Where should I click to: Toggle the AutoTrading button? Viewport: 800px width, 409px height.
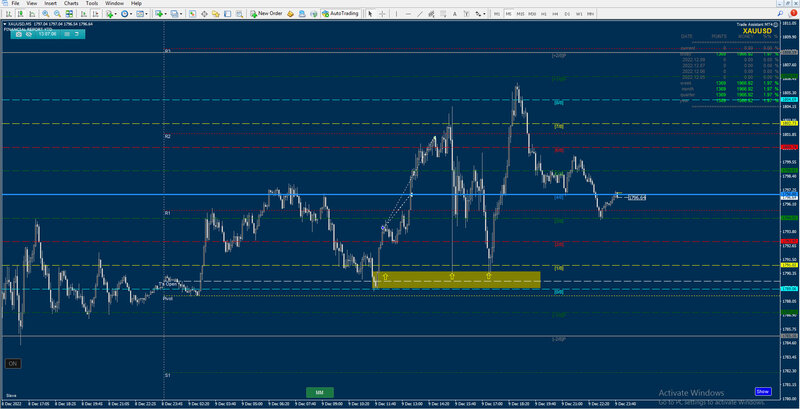tap(340, 14)
